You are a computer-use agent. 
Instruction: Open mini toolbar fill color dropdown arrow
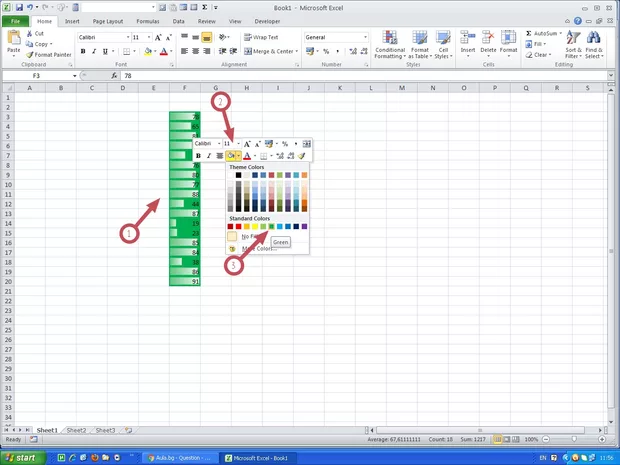[x=238, y=156]
